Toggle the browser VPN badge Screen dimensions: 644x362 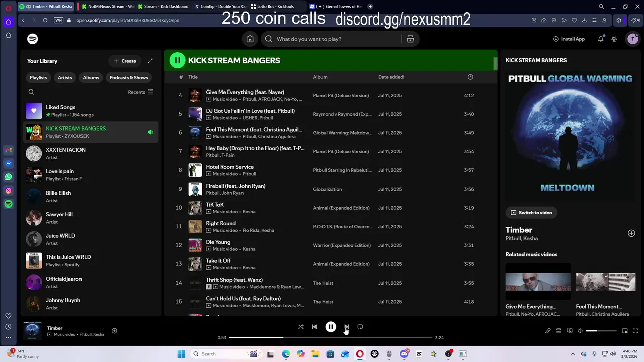(x=58, y=20)
